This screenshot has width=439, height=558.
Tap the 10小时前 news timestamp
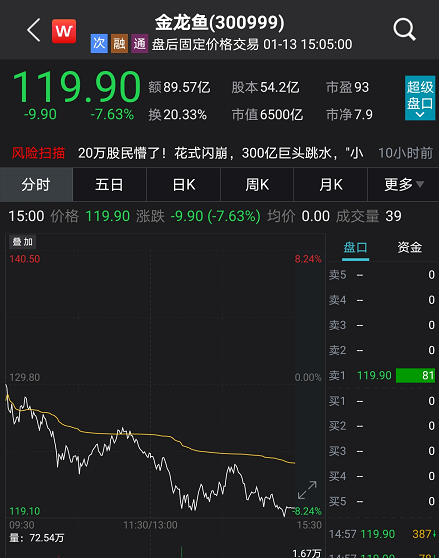pyautogui.click(x=406, y=153)
